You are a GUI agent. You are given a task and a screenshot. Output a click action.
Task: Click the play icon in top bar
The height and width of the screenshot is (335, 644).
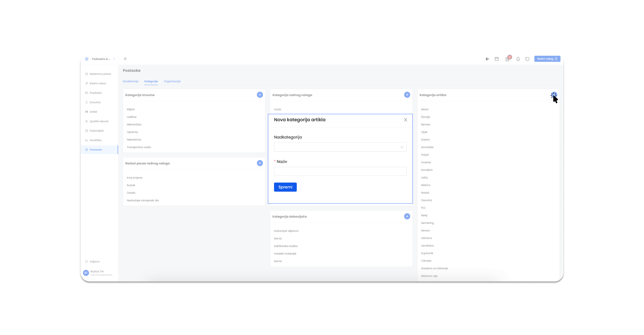487,59
